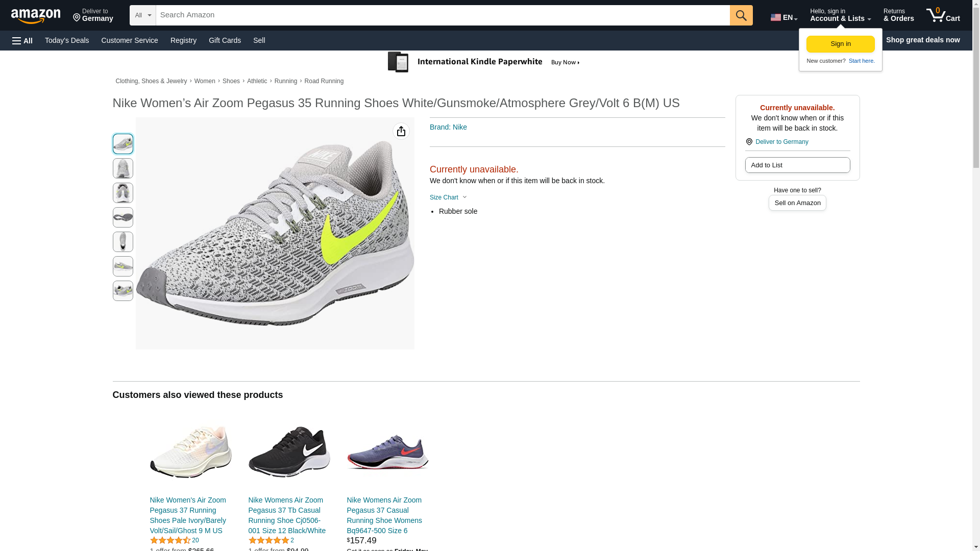Image resolution: width=980 pixels, height=551 pixels.
Task: Select the second shoe thumbnail image
Action: tap(123, 168)
